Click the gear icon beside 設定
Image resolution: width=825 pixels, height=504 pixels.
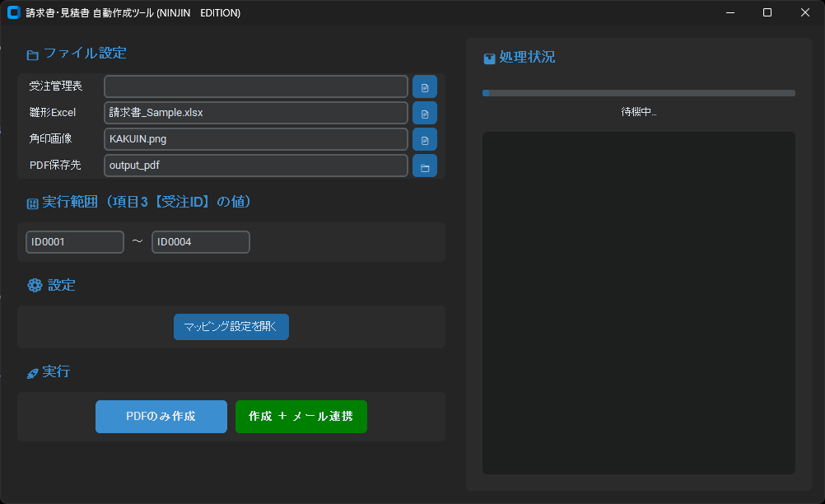(x=34, y=286)
